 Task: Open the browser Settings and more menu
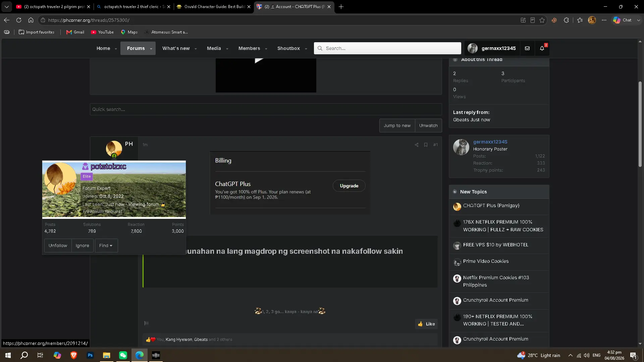[x=604, y=20]
